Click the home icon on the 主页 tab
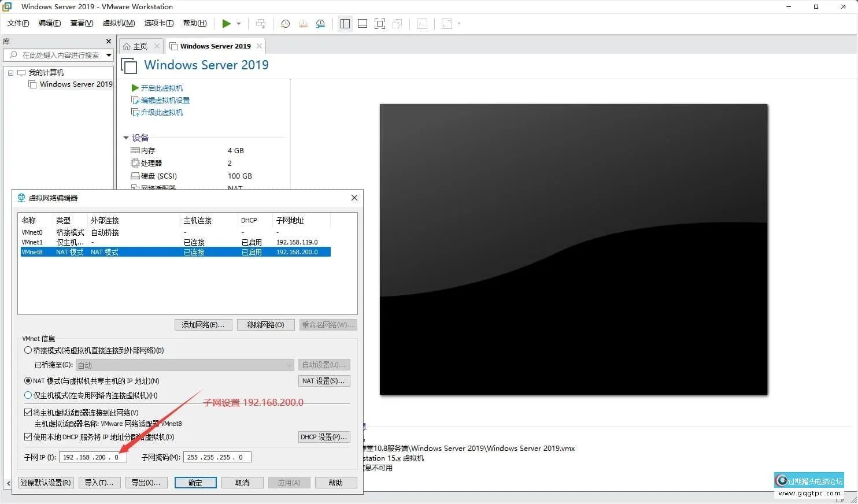 [127, 46]
